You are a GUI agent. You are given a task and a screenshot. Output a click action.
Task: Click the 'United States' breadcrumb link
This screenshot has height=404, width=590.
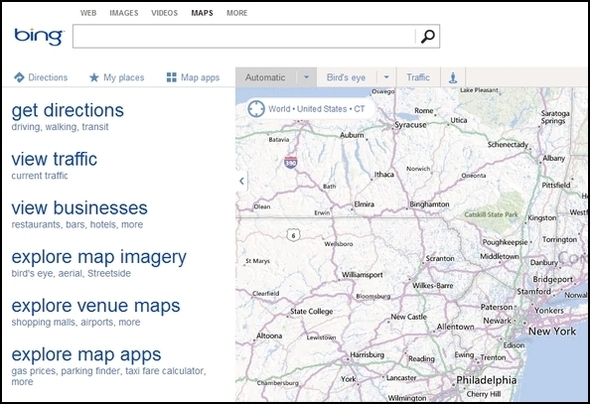point(322,109)
